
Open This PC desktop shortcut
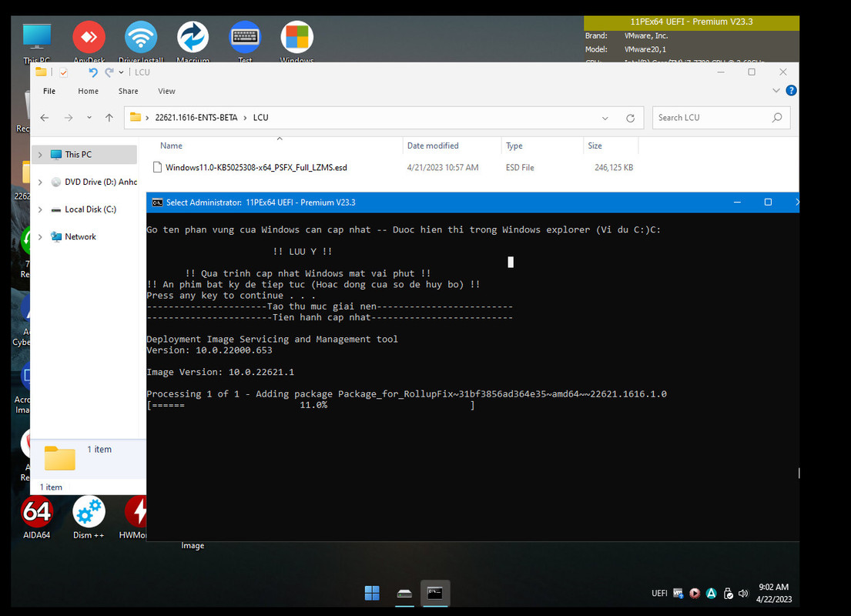pos(37,42)
